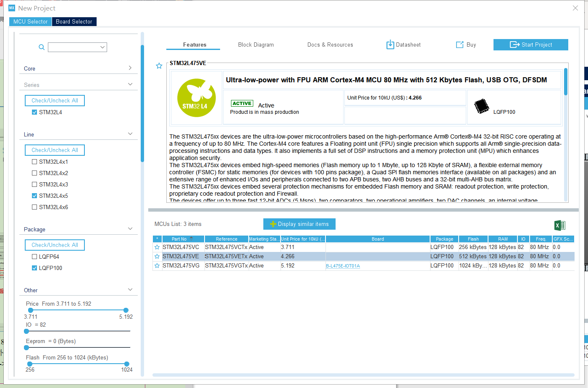This screenshot has width=588, height=388.
Task: Collapse the Package filter section
Action: pyautogui.click(x=130, y=229)
